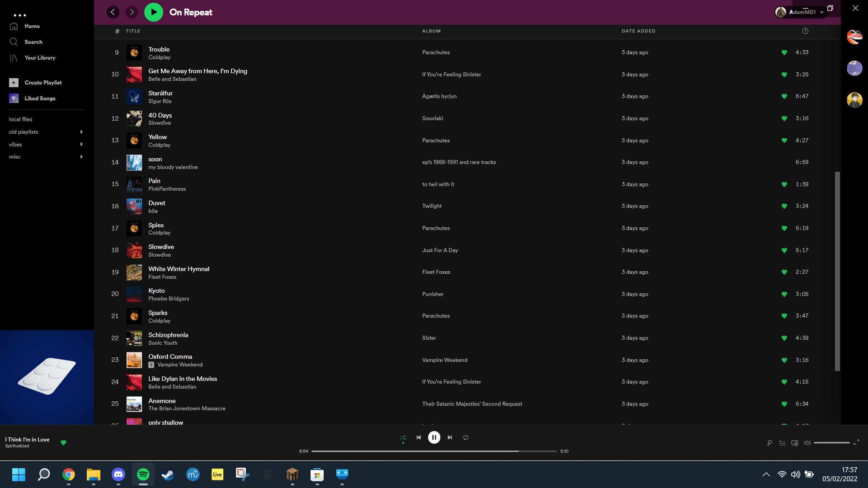Create a new playlist
The image size is (868, 488).
coord(43,82)
